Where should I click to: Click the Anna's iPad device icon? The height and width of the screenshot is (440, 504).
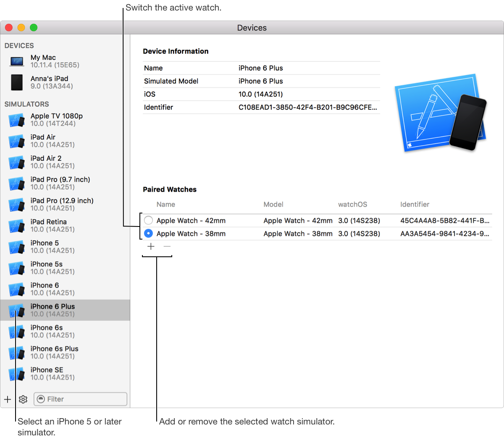(17, 82)
